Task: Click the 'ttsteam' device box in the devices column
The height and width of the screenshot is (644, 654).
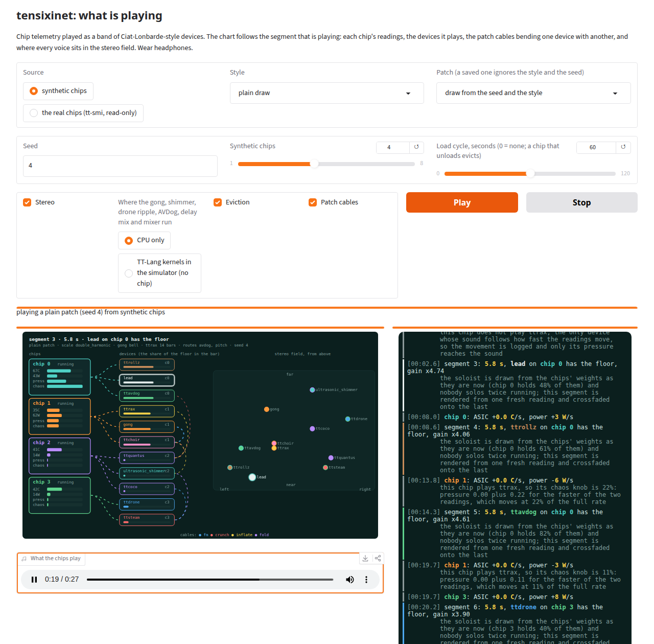Action: 147,519
